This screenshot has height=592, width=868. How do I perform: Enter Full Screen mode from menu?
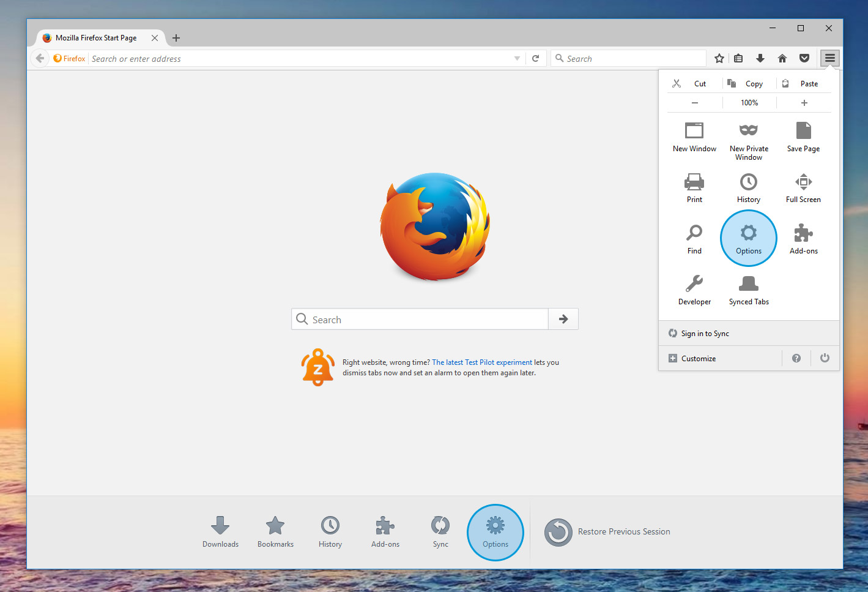click(x=803, y=187)
